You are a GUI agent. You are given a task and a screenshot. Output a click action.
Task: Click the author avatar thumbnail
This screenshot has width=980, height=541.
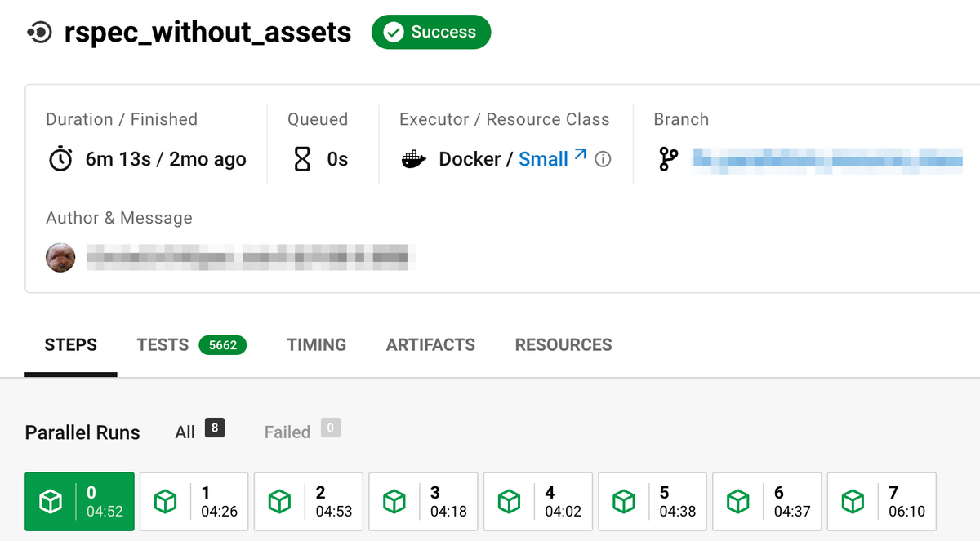60,257
